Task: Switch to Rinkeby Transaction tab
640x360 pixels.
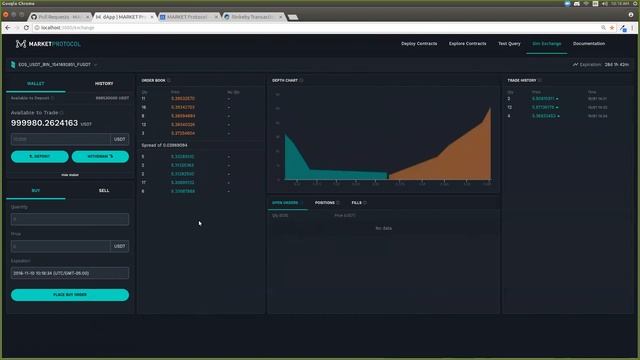Action: click(x=253, y=17)
